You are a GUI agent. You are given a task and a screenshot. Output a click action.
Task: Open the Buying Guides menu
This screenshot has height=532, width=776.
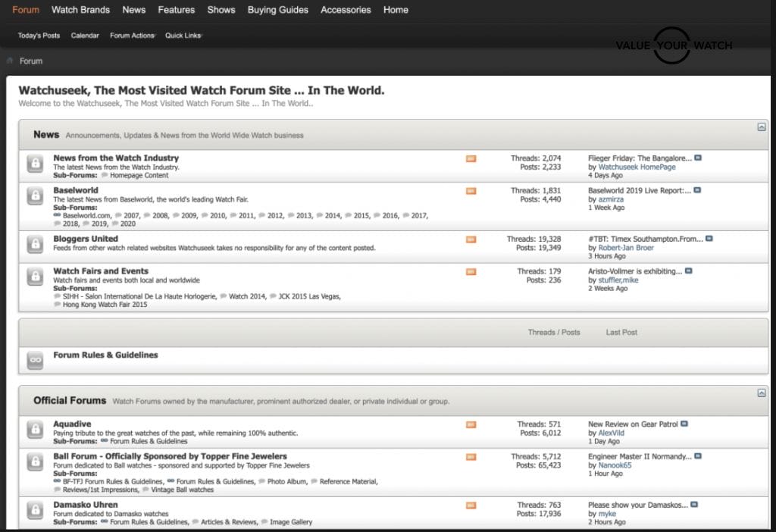278,10
